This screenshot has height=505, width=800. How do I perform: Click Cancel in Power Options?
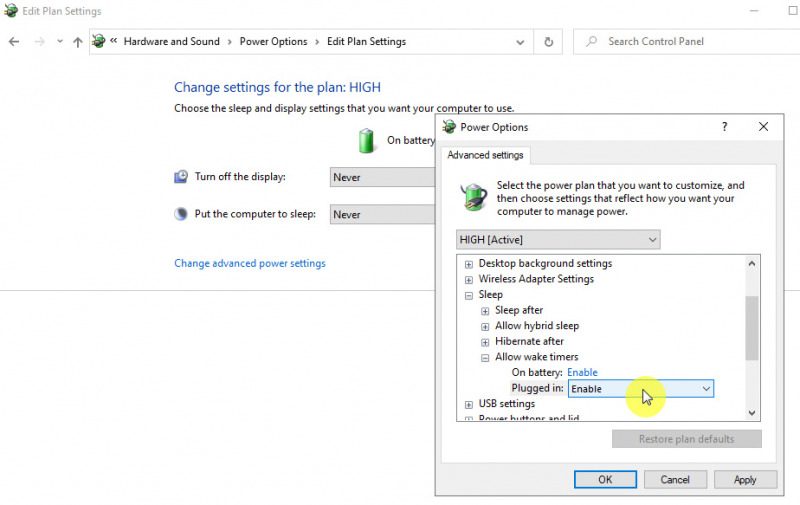click(x=675, y=479)
